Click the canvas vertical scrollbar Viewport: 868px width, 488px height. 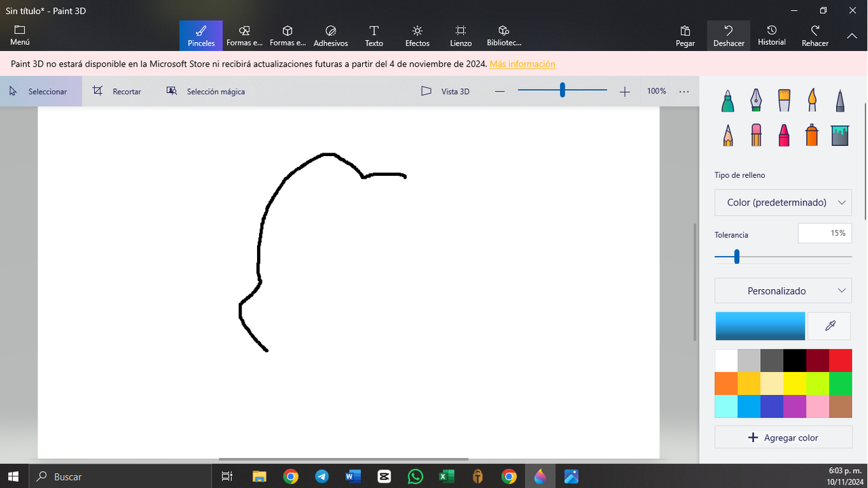click(695, 282)
